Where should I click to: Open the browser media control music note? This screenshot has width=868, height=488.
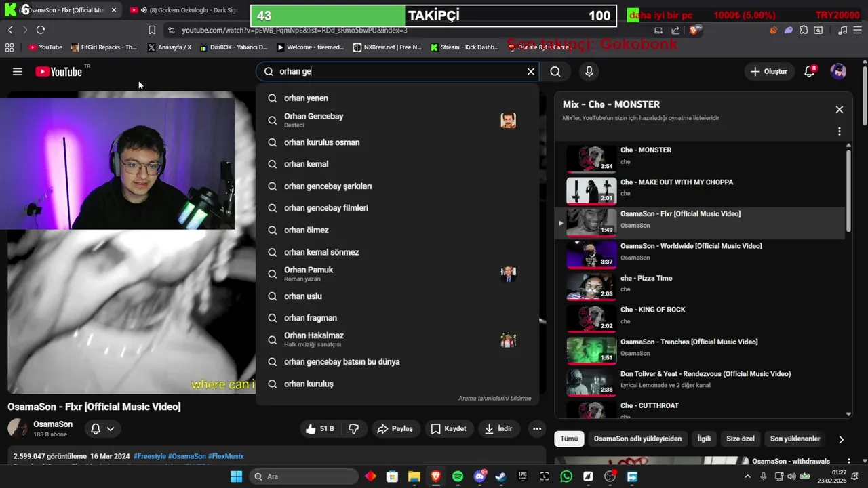point(842,30)
